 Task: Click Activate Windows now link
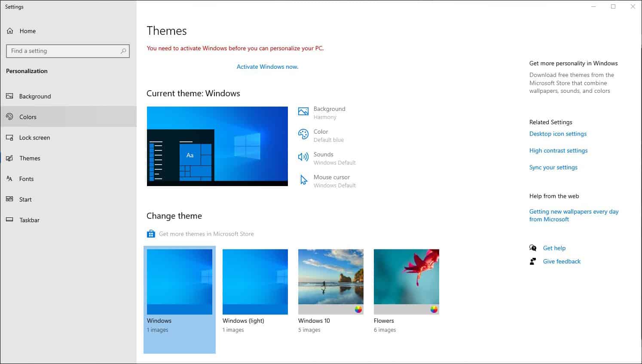coord(267,67)
